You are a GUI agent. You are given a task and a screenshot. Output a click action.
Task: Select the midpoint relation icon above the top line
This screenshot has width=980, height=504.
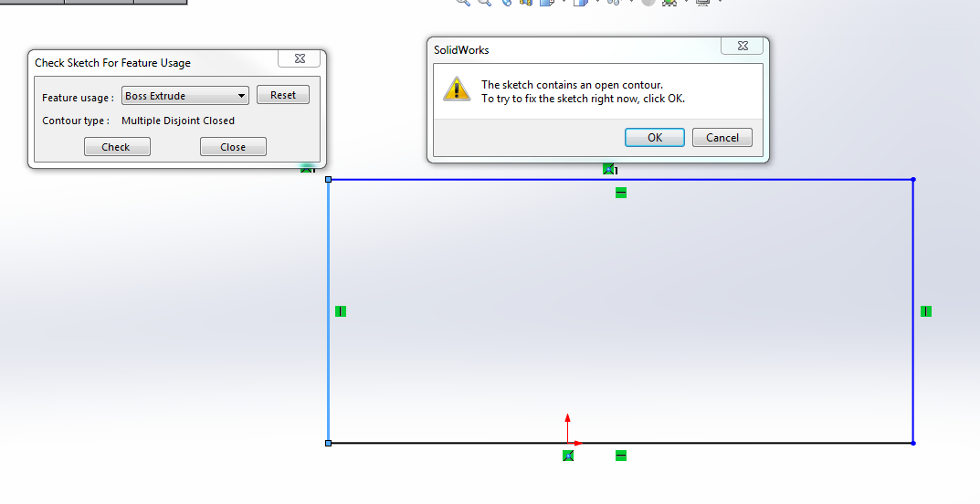click(x=609, y=169)
